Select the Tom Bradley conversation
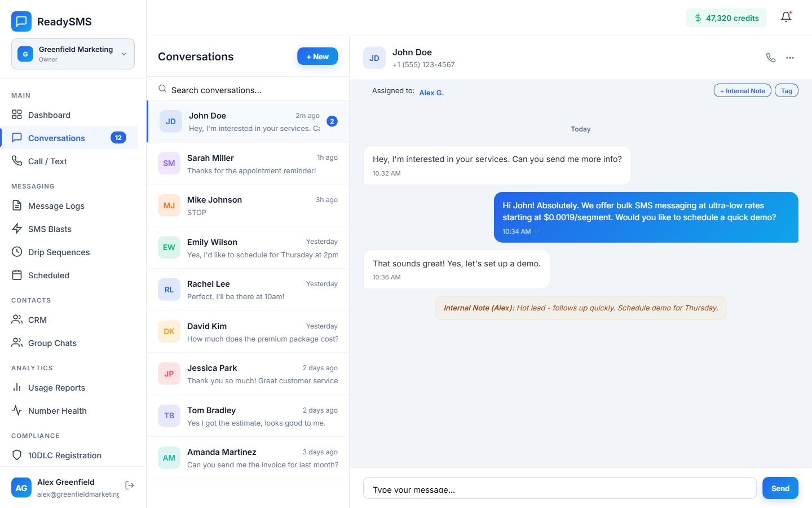812x508 pixels. pos(248,416)
